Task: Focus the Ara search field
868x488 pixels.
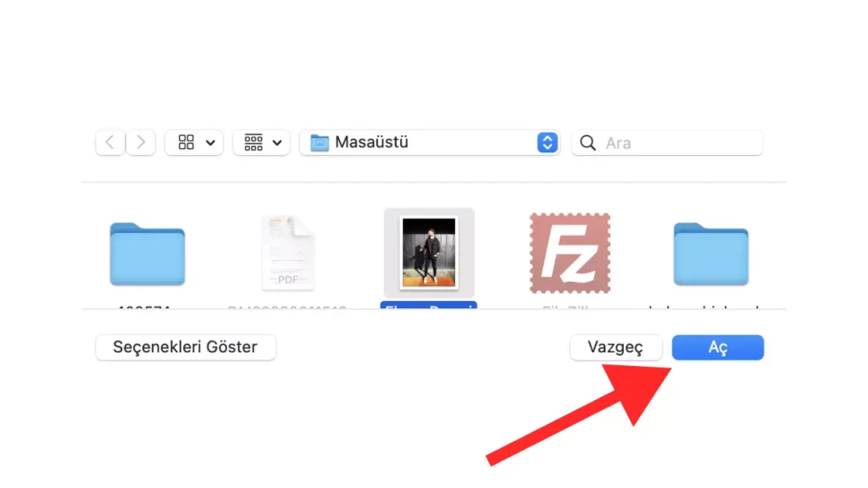Action: tap(667, 143)
